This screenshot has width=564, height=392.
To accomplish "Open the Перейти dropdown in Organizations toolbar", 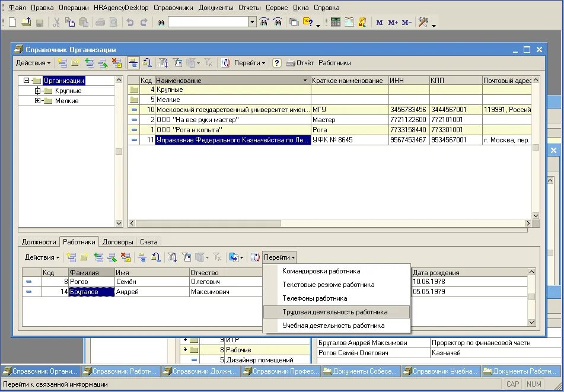I will coord(250,63).
